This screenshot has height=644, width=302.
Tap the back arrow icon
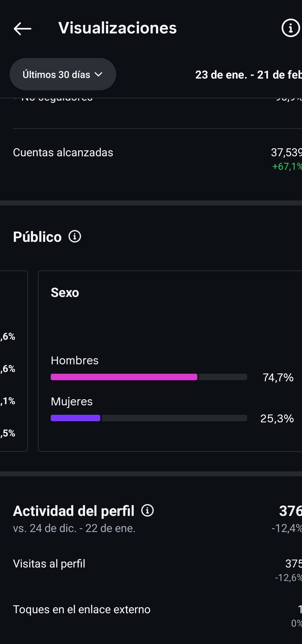pos(22,28)
